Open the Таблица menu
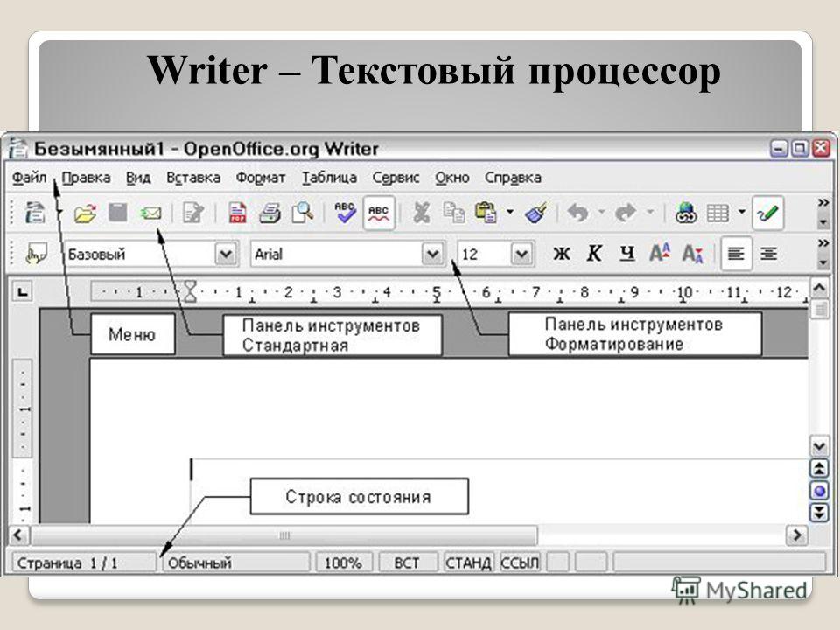Image resolution: width=840 pixels, height=630 pixels. coord(329,178)
